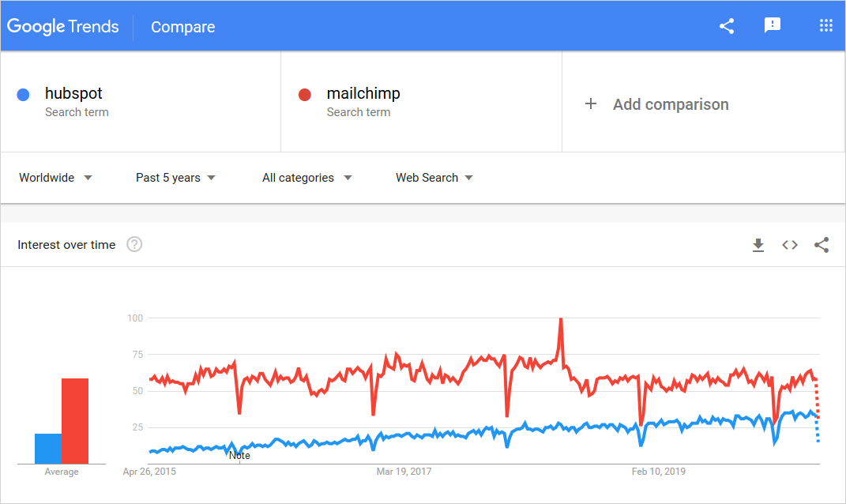Expand the Worldwide region dropdown

[x=55, y=178]
